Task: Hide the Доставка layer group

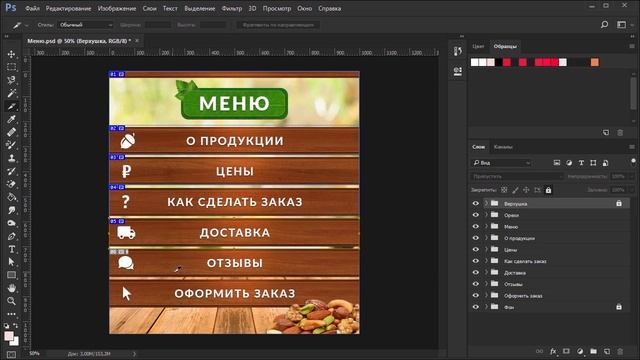Action: click(476, 272)
